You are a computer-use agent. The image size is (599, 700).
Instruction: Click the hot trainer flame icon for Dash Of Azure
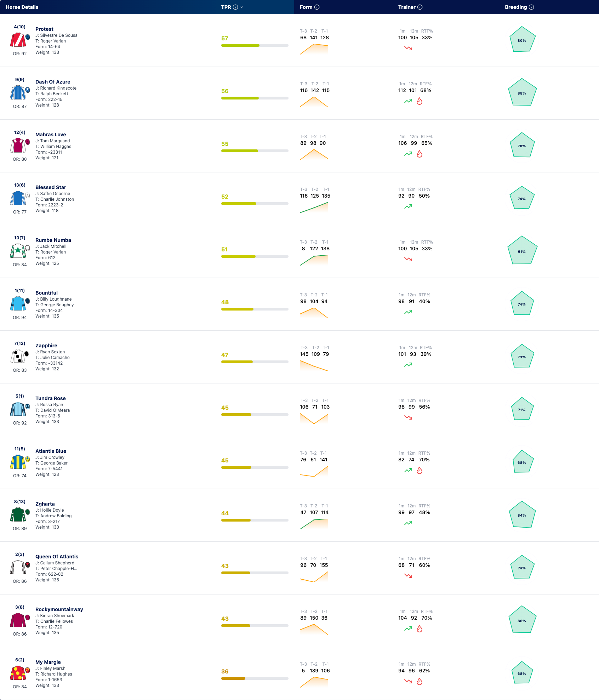(x=420, y=101)
